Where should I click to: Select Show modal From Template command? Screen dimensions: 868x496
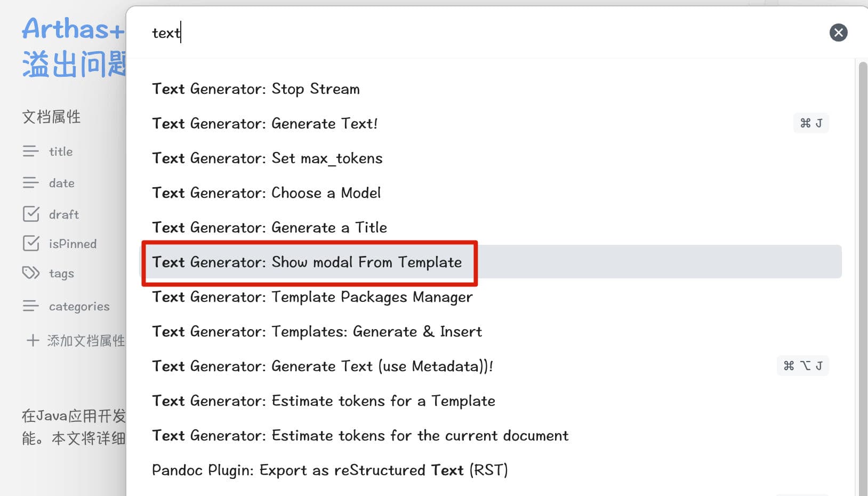click(x=307, y=262)
